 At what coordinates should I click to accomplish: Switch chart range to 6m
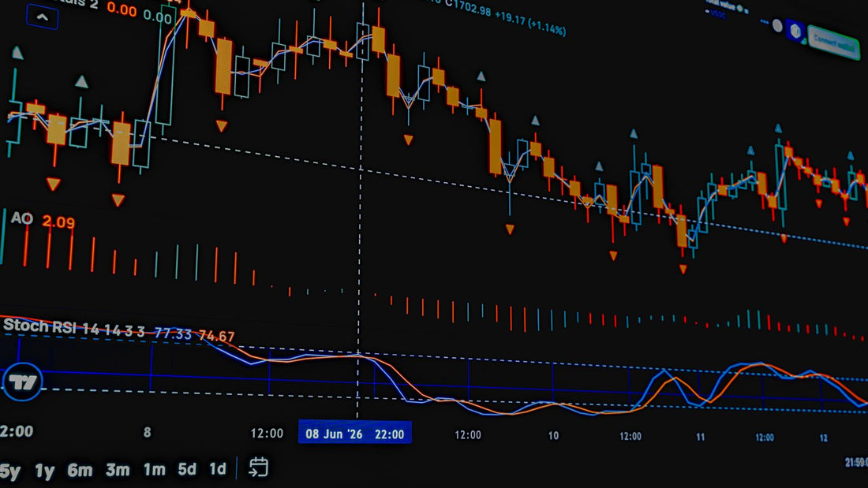pyautogui.click(x=80, y=471)
